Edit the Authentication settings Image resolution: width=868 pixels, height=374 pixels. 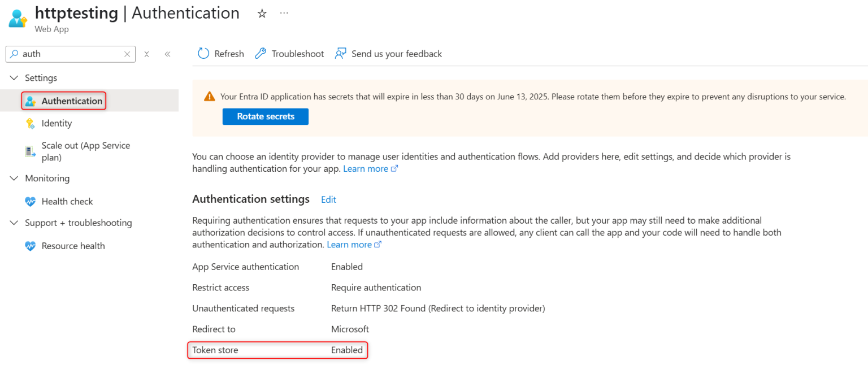click(x=328, y=199)
